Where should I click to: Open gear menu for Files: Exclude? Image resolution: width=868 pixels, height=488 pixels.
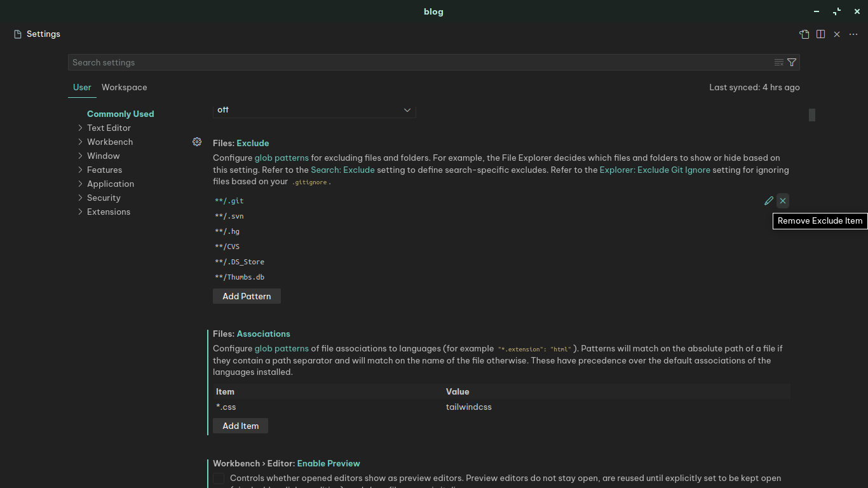197,142
